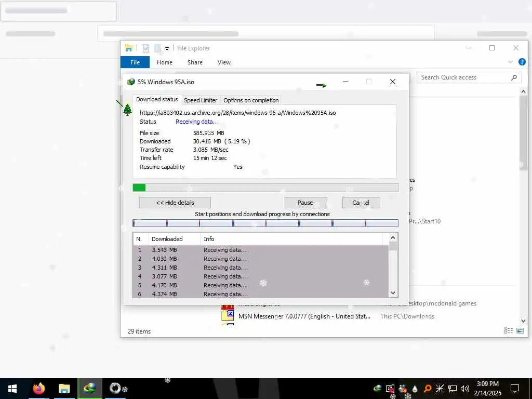This screenshot has width=532, height=399.
Task: Click the File Explorer vertical scrollbar thumb
Action: pyautogui.click(x=523, y=132)
